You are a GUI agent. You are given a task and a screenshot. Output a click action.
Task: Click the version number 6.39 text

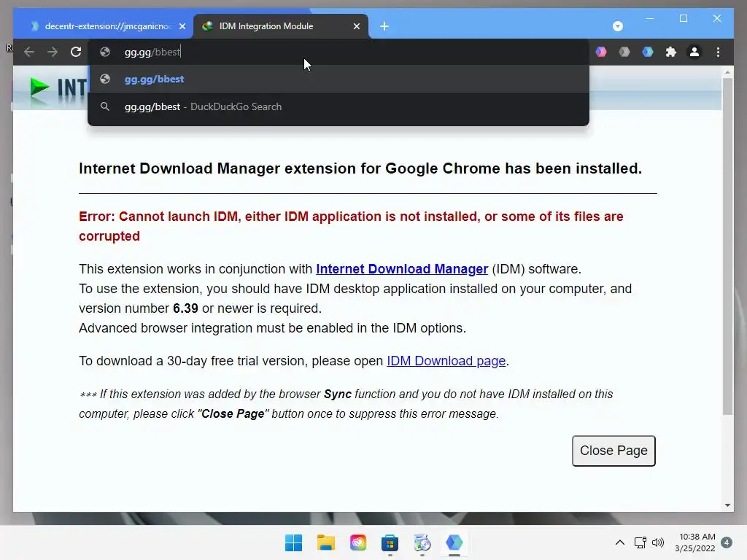pos(185,308)
